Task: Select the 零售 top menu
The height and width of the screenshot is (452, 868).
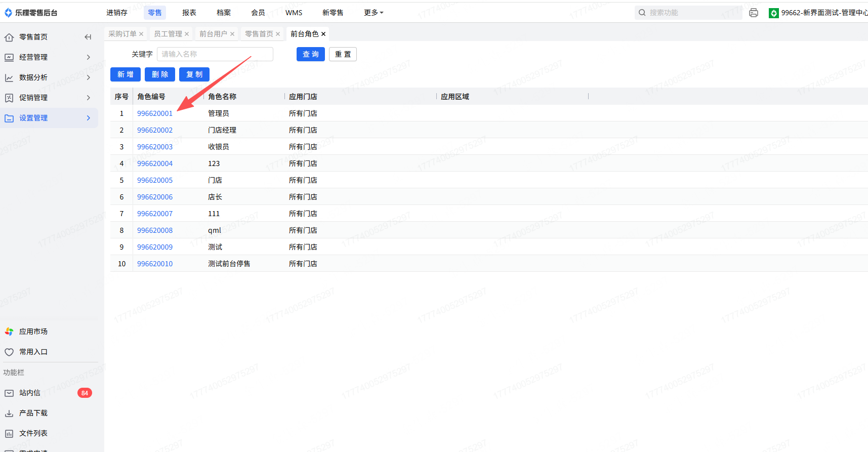Action: coord(155,13)
